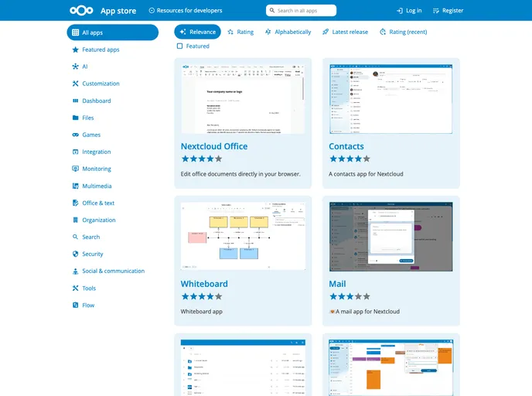Open the Nextcloud Office app screenshot
Screen dimensions: 532x396
click(x=243, y=99)
